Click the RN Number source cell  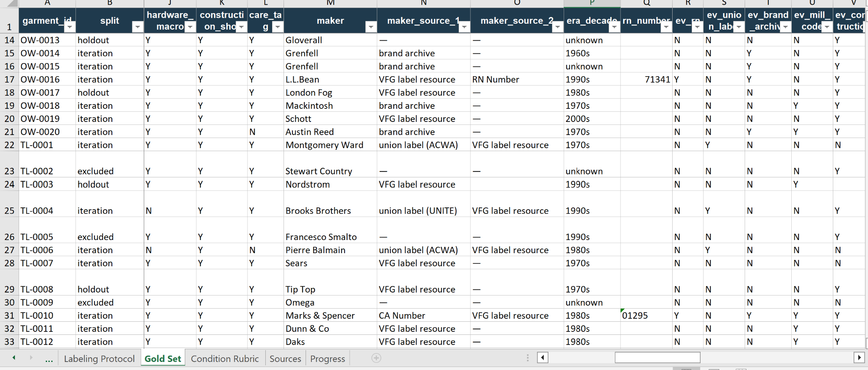coord(517,79)
